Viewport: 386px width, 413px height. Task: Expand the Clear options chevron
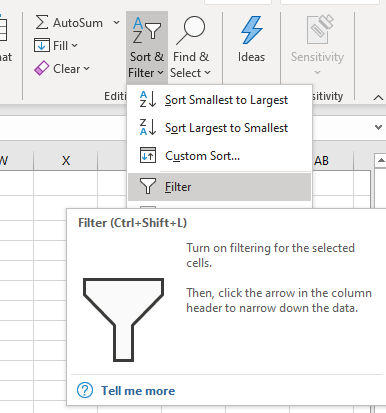[87, 69]
